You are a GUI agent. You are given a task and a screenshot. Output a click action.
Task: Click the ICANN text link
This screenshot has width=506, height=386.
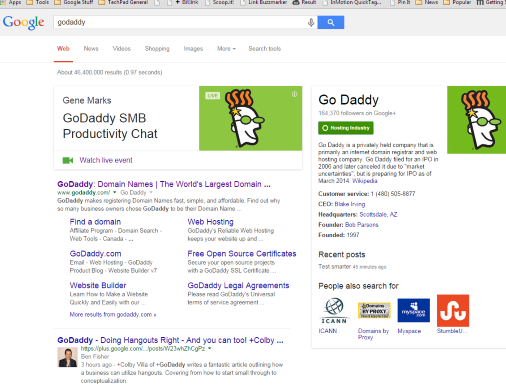pos(328,331)
